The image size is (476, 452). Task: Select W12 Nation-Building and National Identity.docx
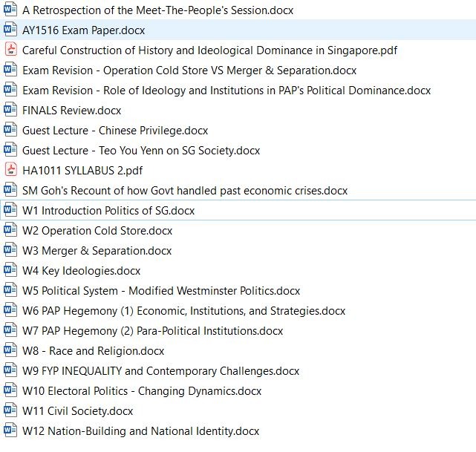click(140, 431)
